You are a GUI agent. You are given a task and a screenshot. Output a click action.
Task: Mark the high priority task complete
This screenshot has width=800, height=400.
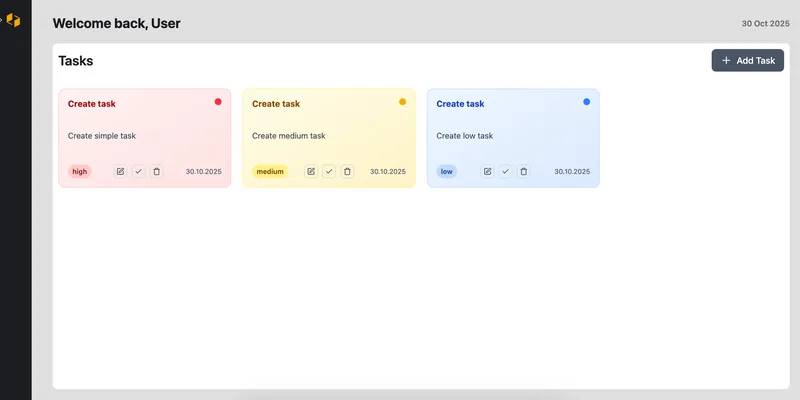click(139, 171)
